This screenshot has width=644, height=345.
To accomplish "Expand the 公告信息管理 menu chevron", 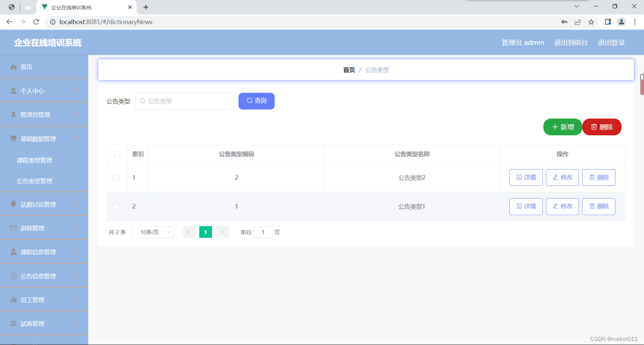I will click(x=78, y=275).
